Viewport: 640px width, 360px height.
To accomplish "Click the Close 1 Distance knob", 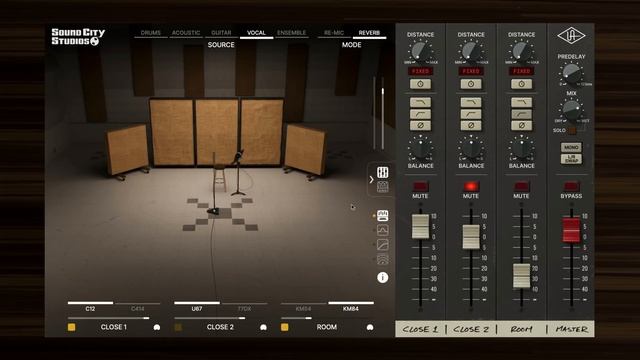I will 420,52.
